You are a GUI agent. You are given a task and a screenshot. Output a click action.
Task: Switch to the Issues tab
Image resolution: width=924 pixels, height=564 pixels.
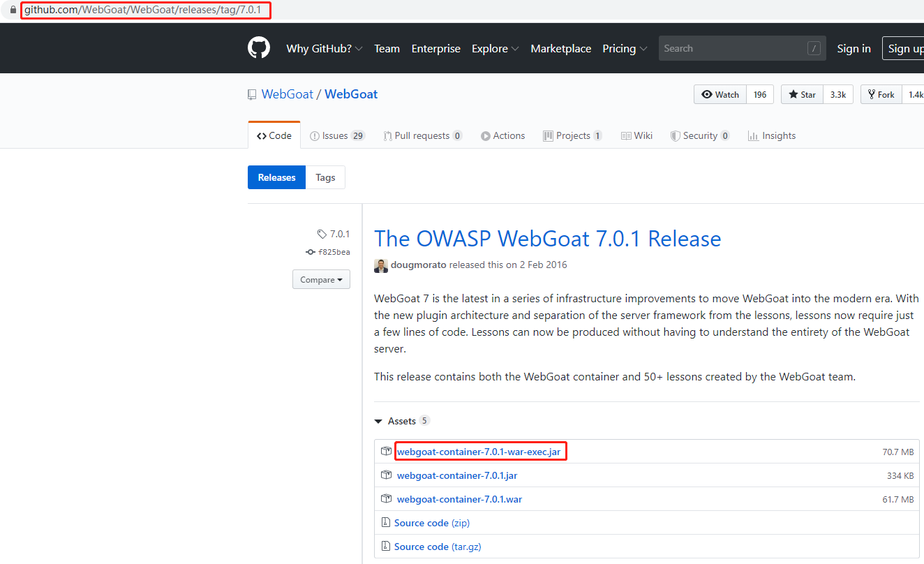(x=338, y=135)
